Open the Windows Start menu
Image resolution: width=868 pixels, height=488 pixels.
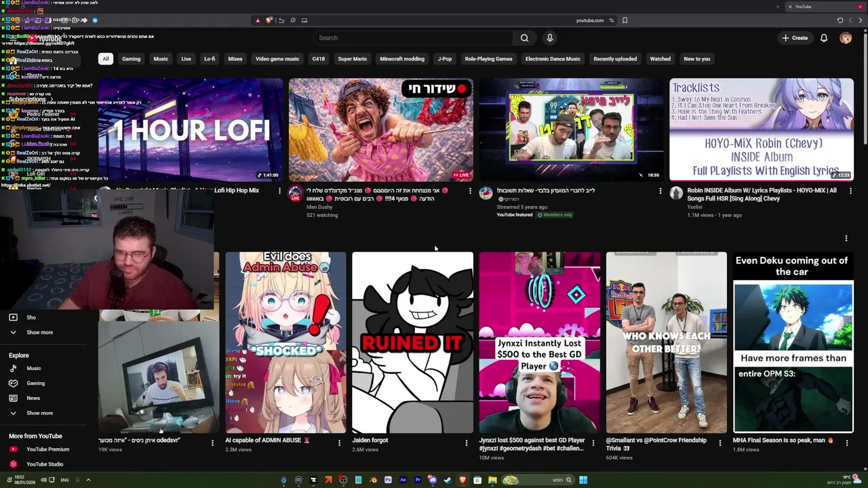[x=583, y=480]
